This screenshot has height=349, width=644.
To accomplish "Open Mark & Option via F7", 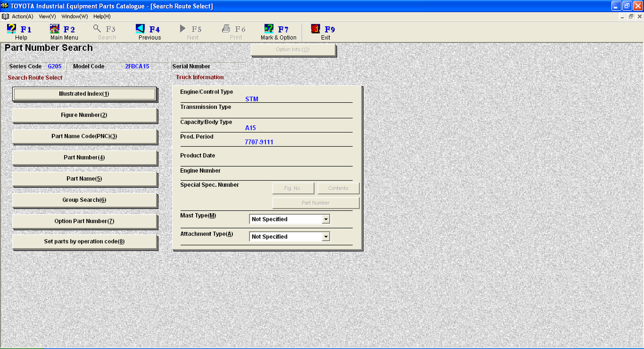I will click(278, 32).
